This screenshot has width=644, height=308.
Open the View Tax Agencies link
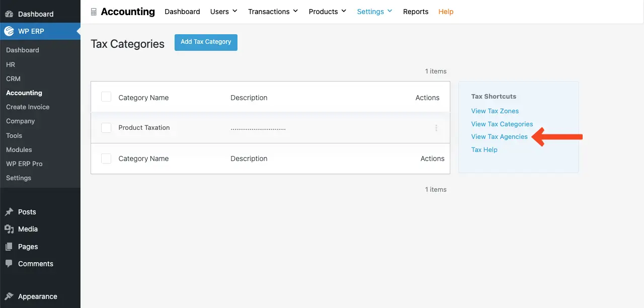pos(500,136)
